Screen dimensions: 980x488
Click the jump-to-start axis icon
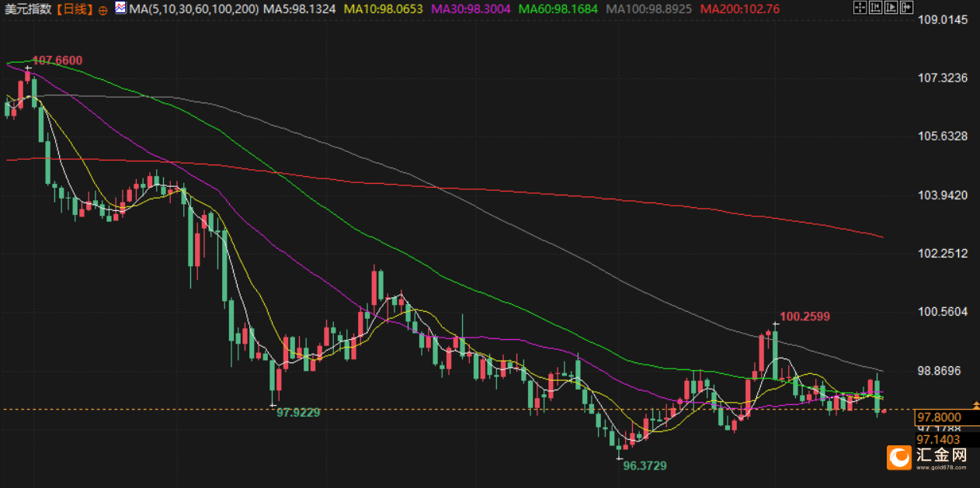click(875, 8)
